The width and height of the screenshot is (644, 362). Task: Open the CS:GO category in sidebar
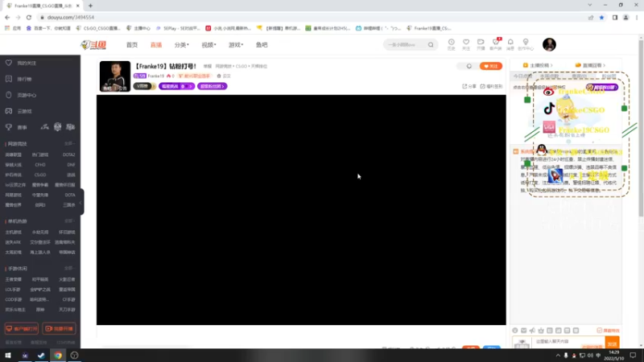(40, 175)
